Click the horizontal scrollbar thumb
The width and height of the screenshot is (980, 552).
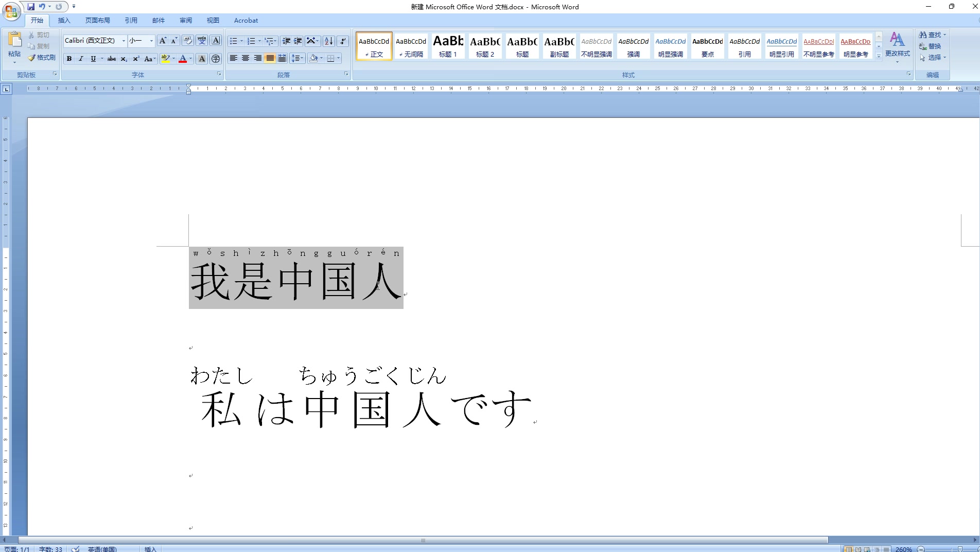point(423,540)
